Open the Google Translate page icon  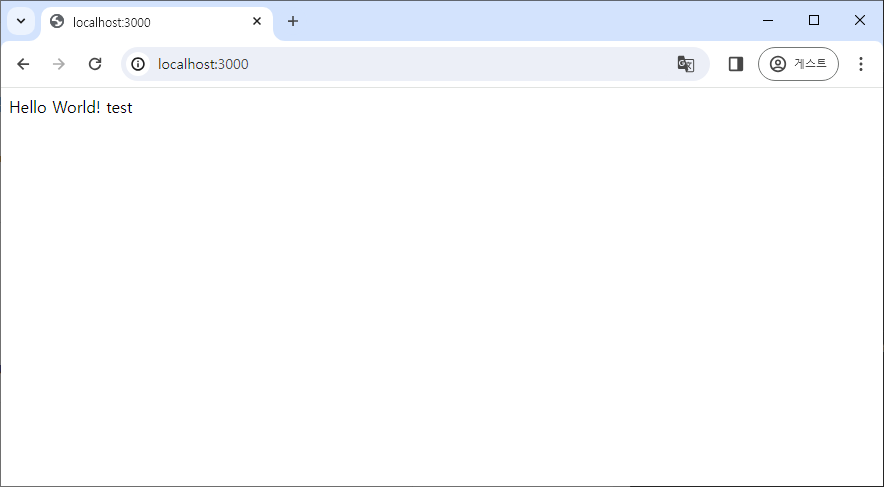coord(686,64)
